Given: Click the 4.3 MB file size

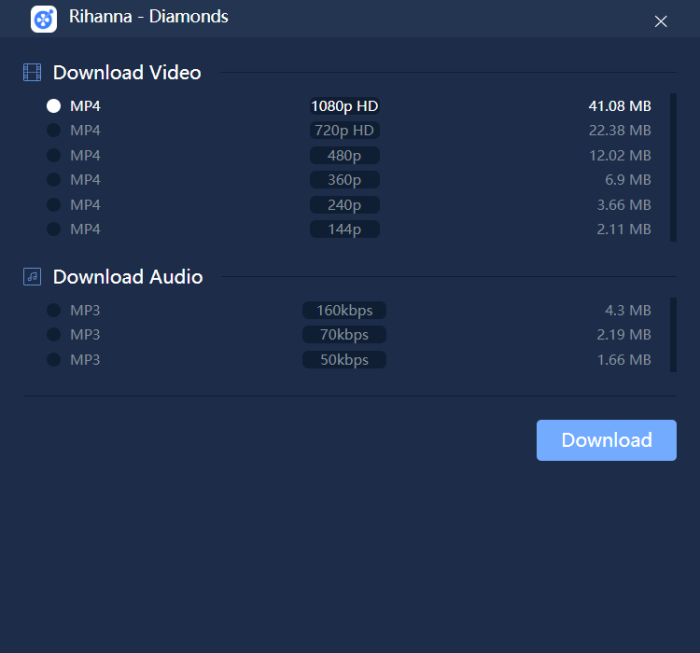Looking at the screenshot, I should (x=628, y=310).
